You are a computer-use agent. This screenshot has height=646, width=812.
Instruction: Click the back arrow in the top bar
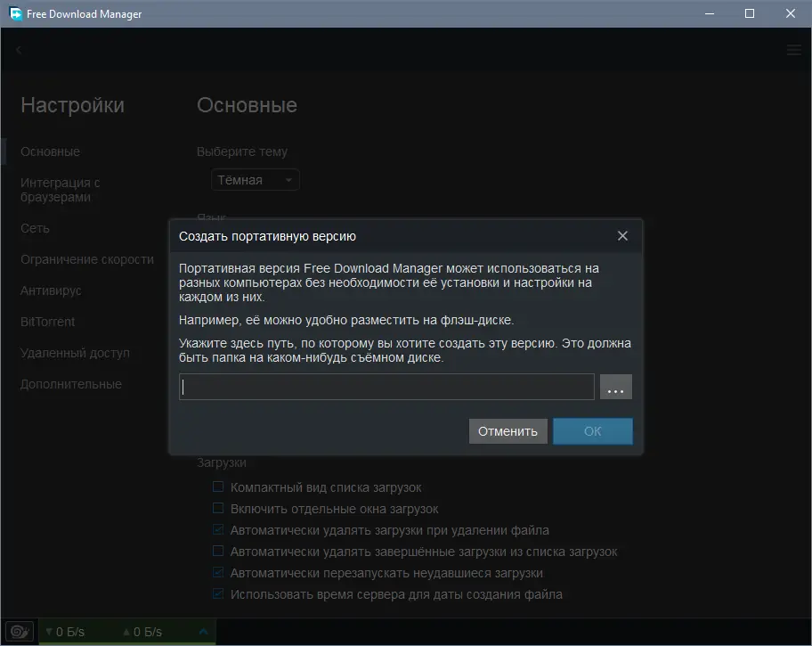tap(19, 50)
